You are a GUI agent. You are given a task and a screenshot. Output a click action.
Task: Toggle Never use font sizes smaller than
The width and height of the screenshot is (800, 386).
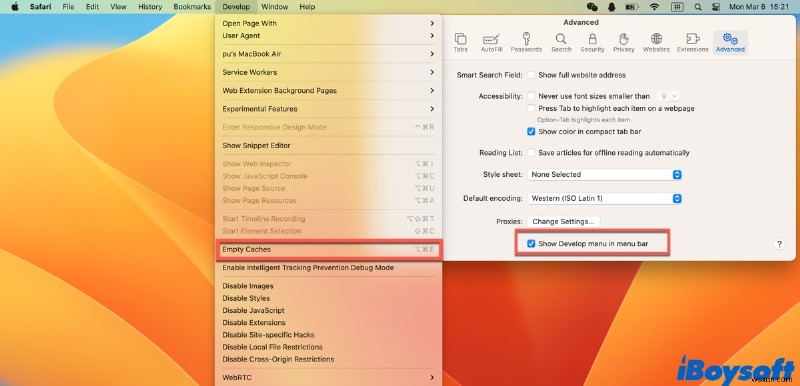click(x=531, y=96)
